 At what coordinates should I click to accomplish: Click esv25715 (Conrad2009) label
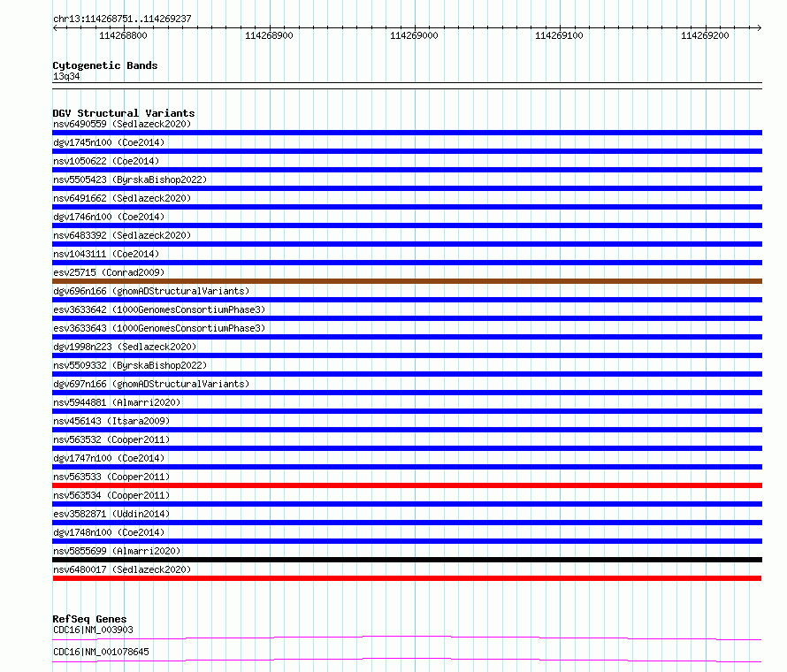click(109, 272)
